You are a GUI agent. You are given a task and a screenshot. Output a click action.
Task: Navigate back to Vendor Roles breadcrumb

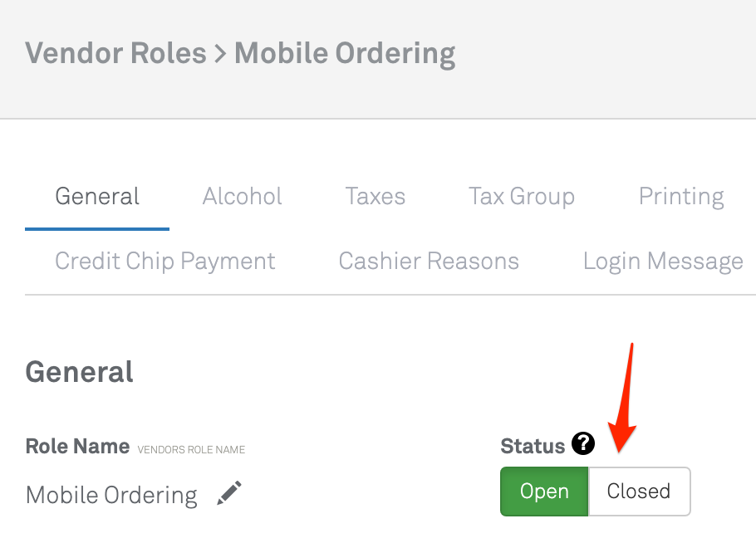click(115, 54)
